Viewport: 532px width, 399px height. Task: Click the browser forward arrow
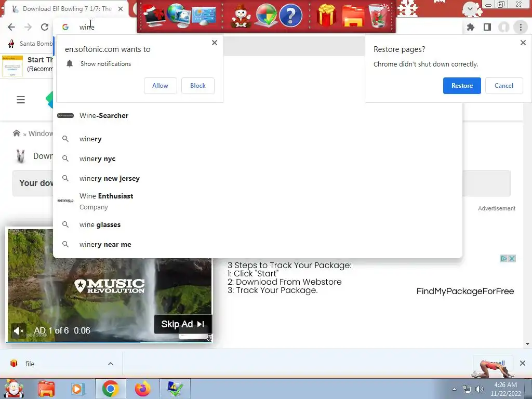coord(28,27)
